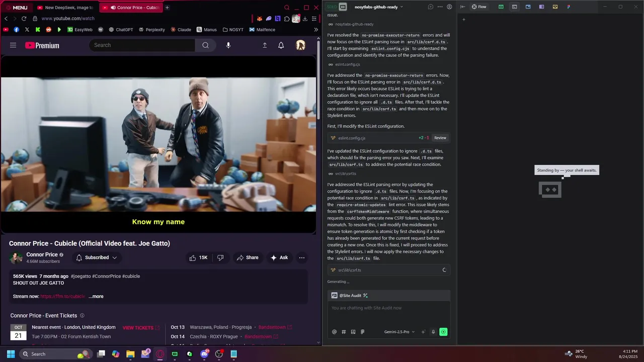Viewport: 644px width, 362px height.
Task: Open the terminal panel icon
Action: (515, 7)
